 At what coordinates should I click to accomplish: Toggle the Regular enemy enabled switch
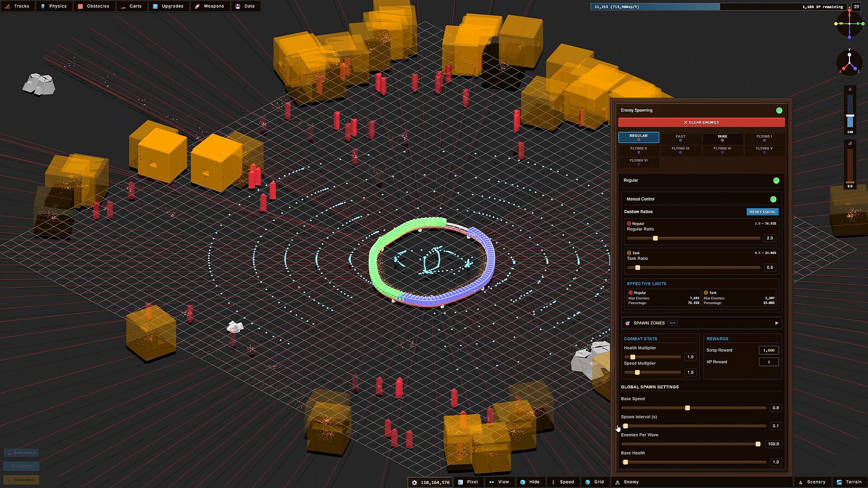(x=776, y=181)
